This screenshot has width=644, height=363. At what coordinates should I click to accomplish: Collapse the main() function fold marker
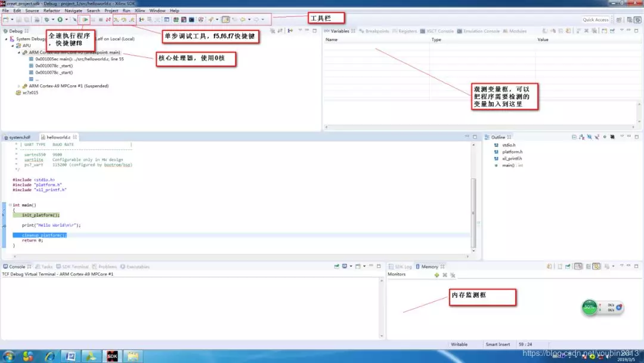coord(10,205)
